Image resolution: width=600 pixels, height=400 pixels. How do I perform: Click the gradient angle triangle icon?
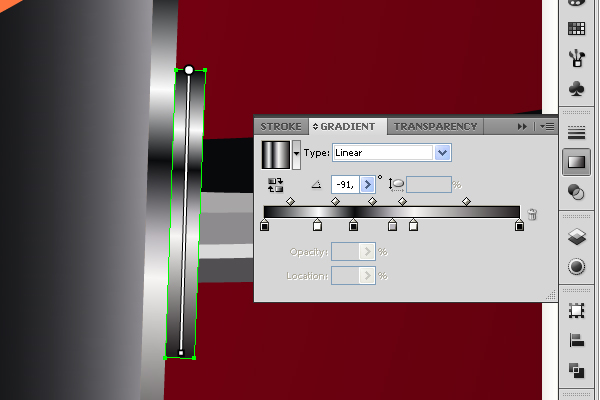(316, 185)
